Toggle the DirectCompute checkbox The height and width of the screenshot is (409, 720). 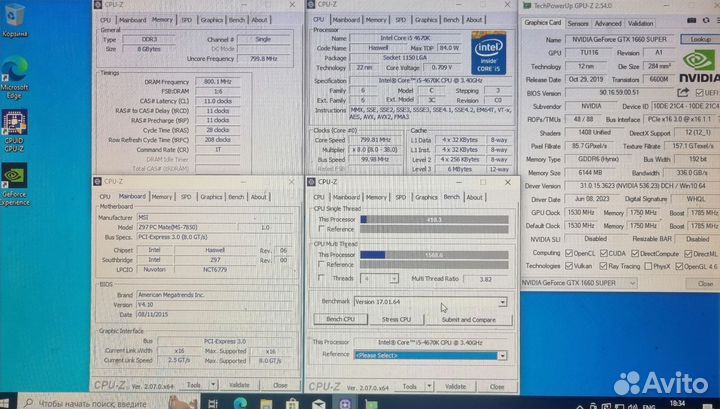[635, 253]
